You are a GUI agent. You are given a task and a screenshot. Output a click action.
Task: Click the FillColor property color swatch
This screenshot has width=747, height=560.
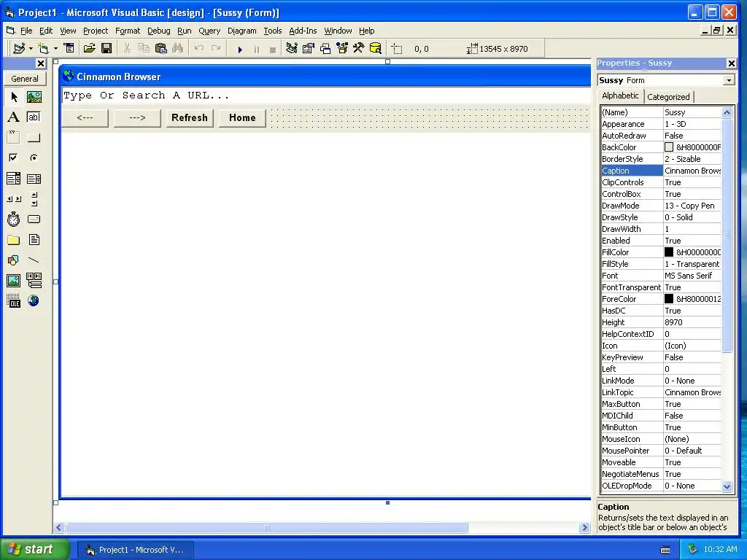669,252
